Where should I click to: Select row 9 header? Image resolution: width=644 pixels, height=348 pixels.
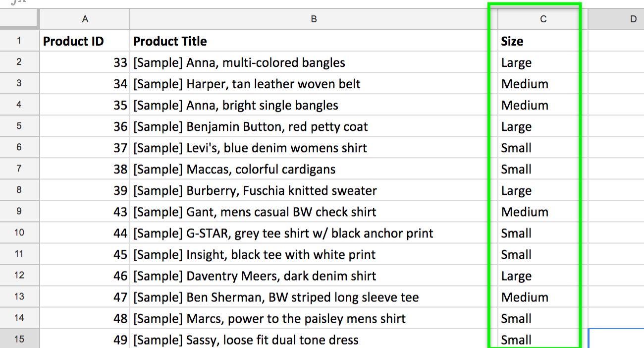(19, 212)
